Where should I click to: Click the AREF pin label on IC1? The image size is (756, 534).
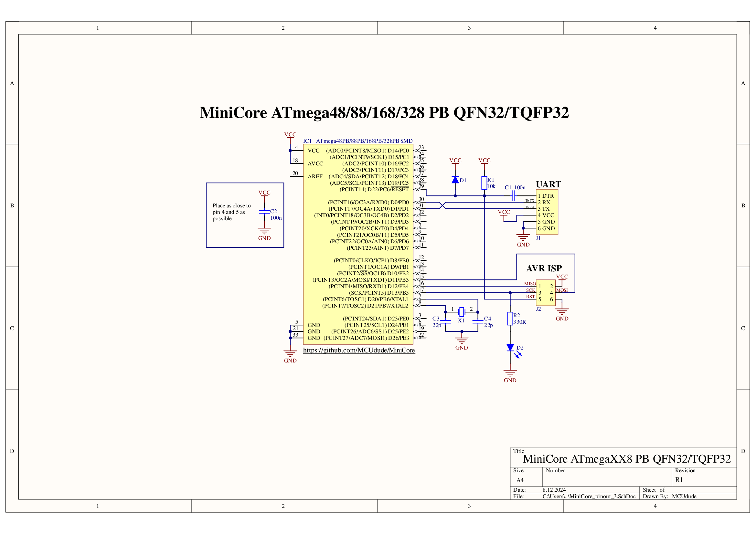pos(315,177)
